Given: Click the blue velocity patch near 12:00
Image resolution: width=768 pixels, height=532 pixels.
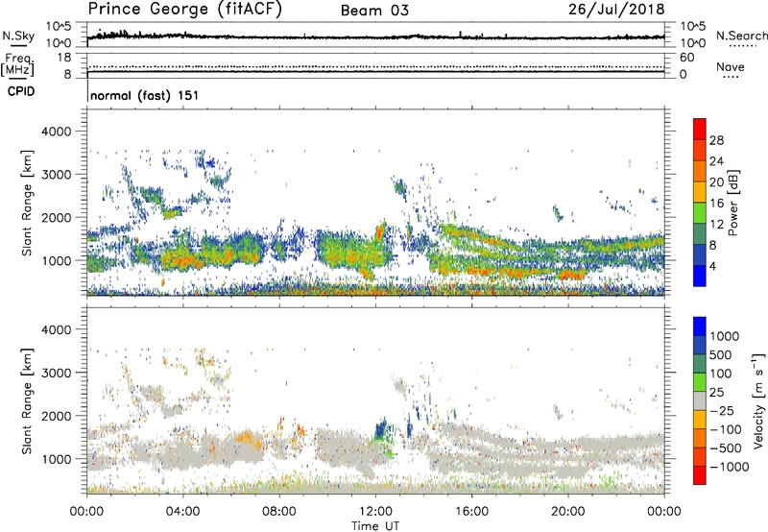Looking at the screenshot, I should click(380, 429).
